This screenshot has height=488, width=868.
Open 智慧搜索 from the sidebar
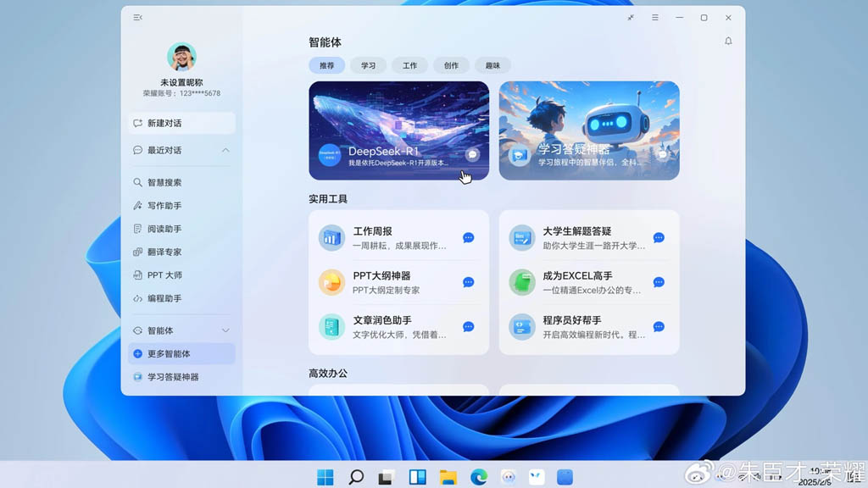pos(181,182)
